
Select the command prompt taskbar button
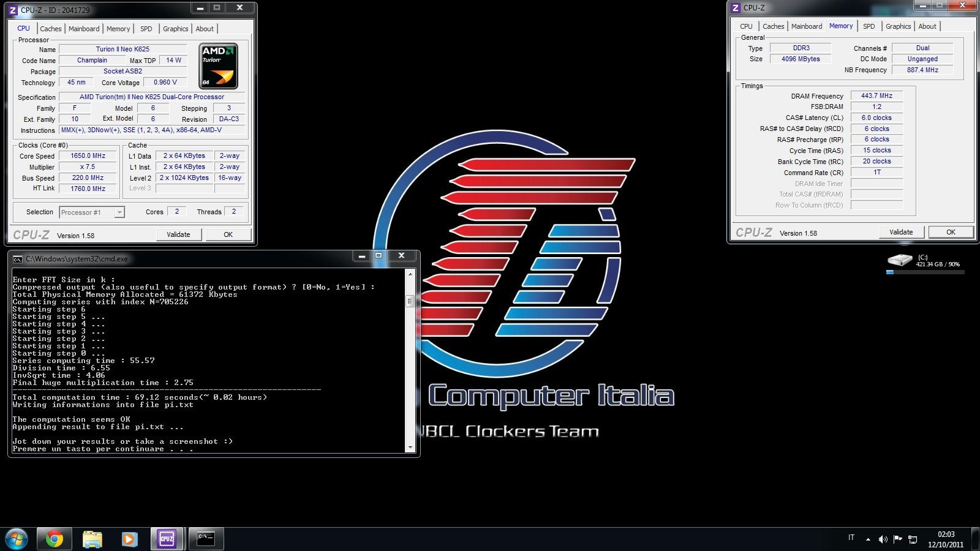click(205, 539)
